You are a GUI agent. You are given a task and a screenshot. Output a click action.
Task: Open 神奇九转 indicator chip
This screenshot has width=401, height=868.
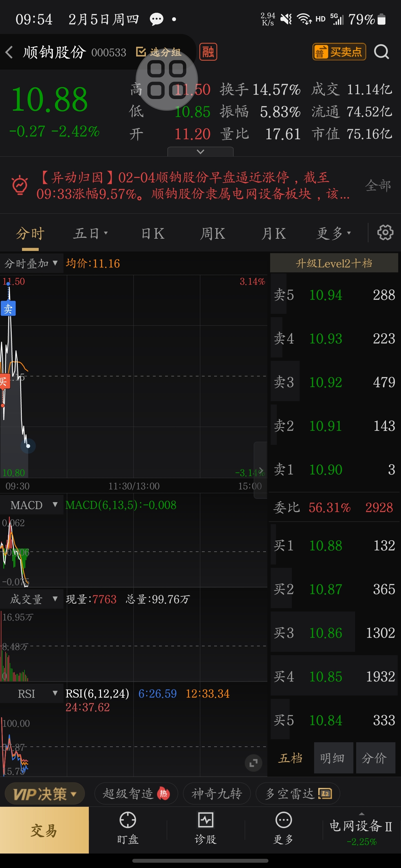[x=217, y=794]
